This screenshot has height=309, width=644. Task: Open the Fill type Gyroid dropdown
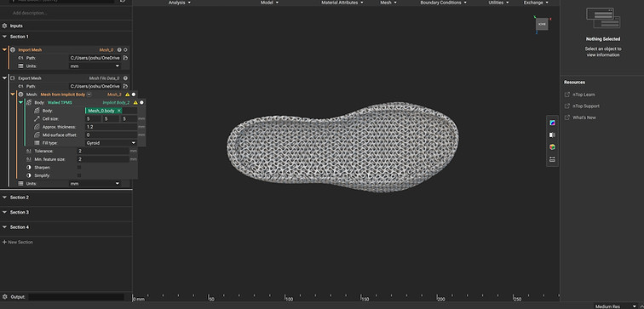[x=111, y=143]
